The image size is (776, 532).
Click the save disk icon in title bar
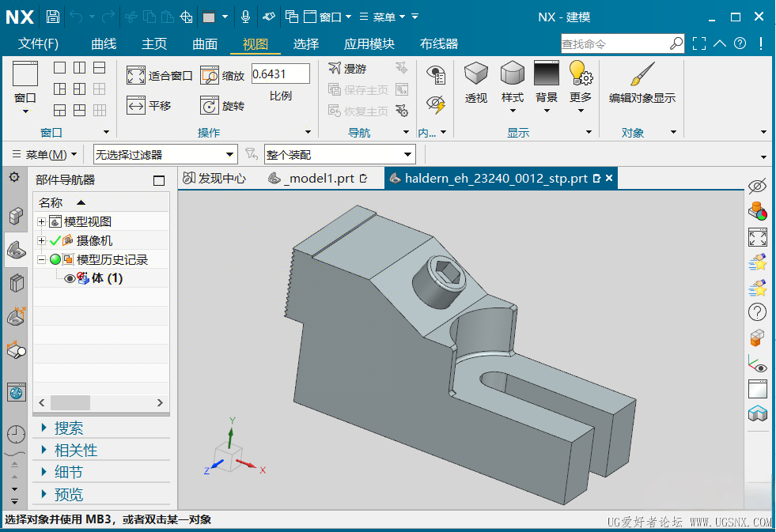point(52,17)
